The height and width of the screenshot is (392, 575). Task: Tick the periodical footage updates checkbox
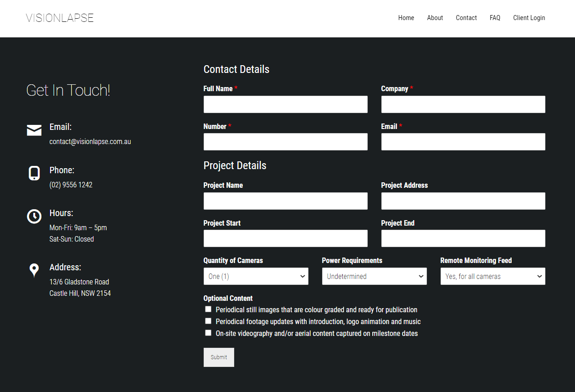pyautogui.click(x=208, y=321)
